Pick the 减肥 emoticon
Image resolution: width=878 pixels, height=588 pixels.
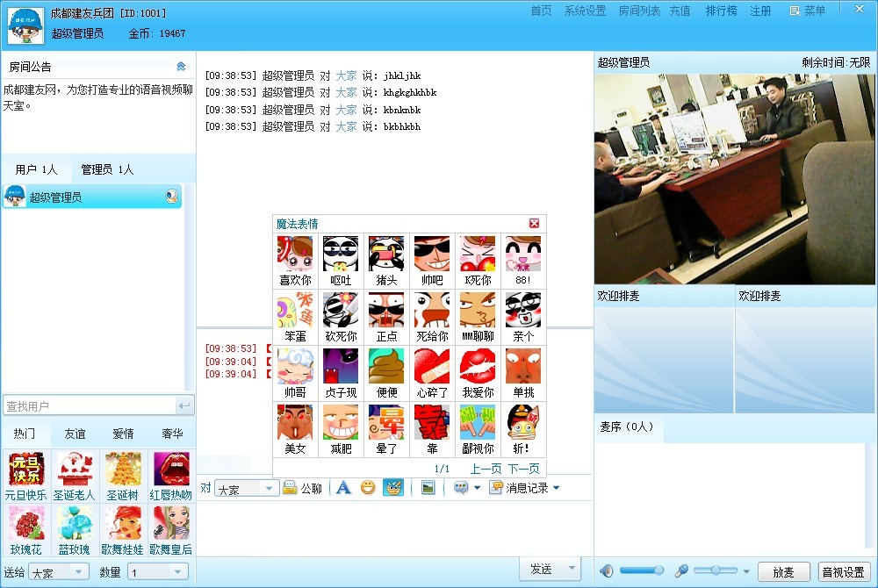tap(341, 429)
